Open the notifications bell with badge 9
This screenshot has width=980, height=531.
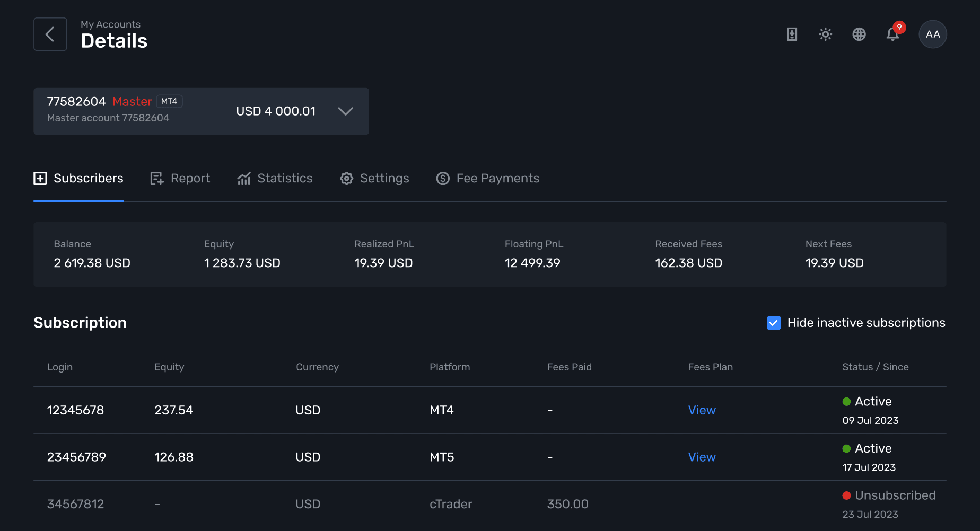coord(894,34)
